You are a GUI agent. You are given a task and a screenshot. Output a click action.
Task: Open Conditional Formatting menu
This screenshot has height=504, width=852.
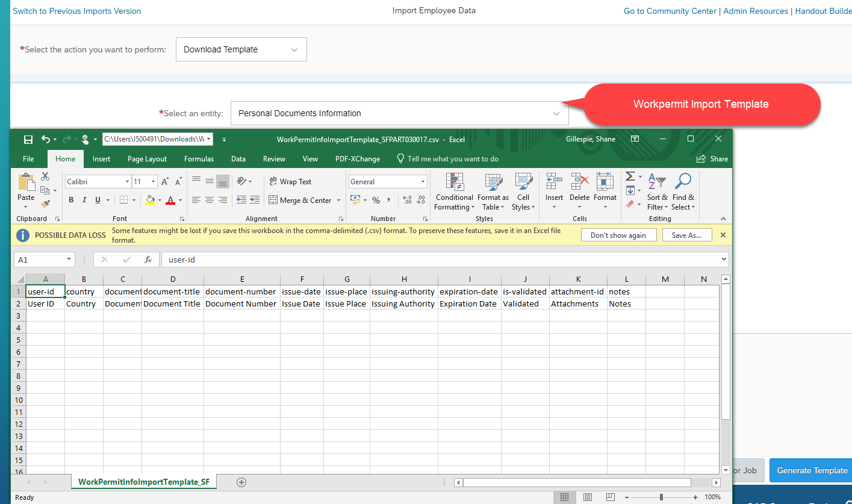tap(455, 192)
